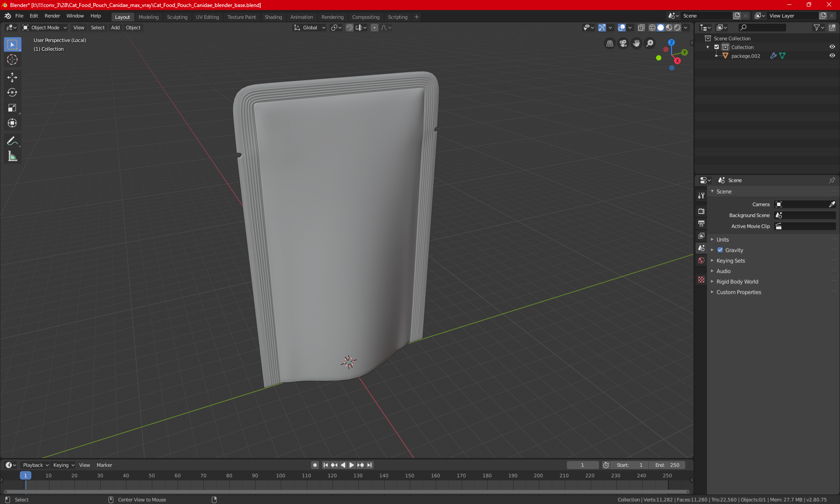The image size is (840, 504).
Task: Switch to the UV Editing workspace tab
Action: tap(207, 17)
